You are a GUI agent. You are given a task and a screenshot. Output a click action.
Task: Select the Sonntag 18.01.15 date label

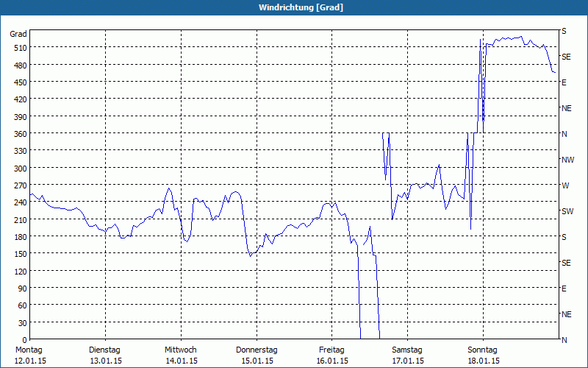tap(483, 355)
